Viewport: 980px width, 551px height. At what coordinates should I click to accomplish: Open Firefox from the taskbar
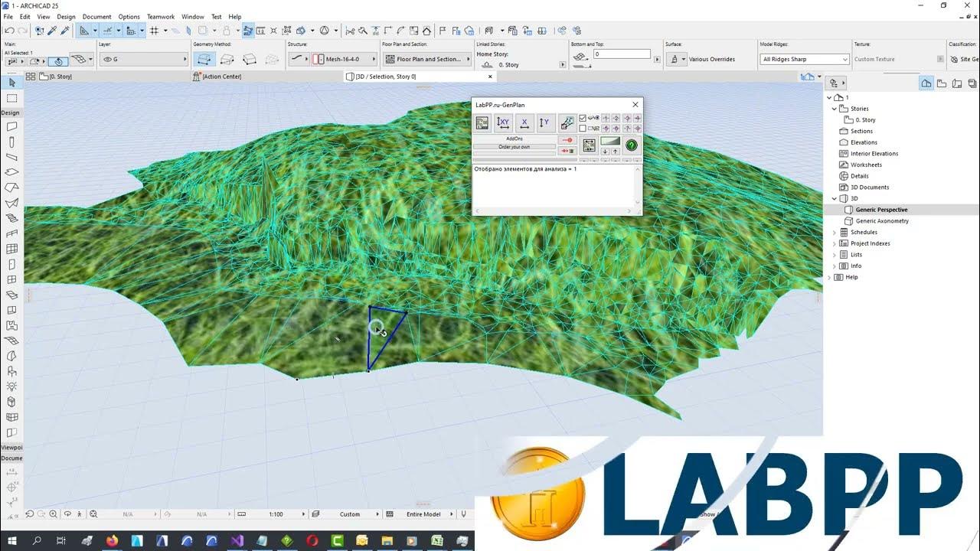click(x=112, y=540)
